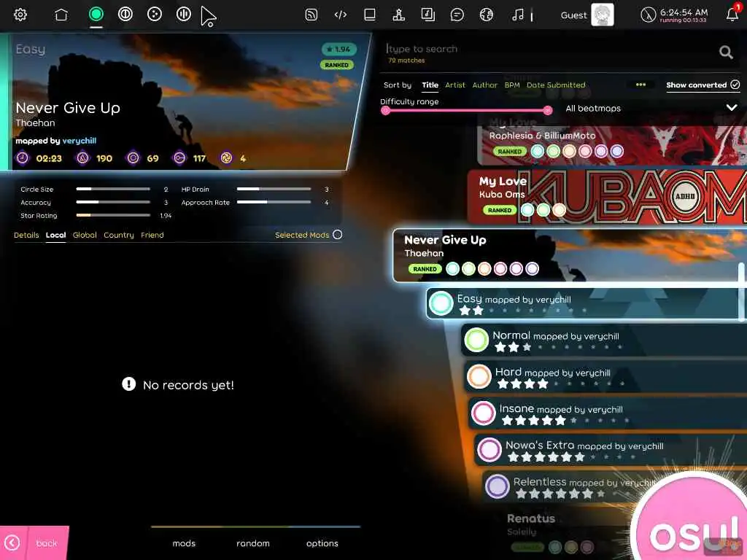Select the mania ruleset icon
The height and width of the screenshot is (560, 747).
pos(183,15)
